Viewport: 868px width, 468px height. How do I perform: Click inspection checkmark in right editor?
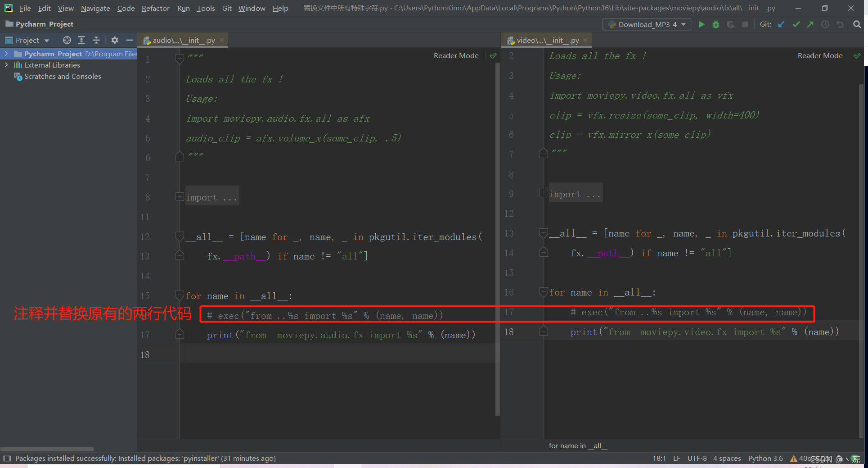click(x=857, y=56)
